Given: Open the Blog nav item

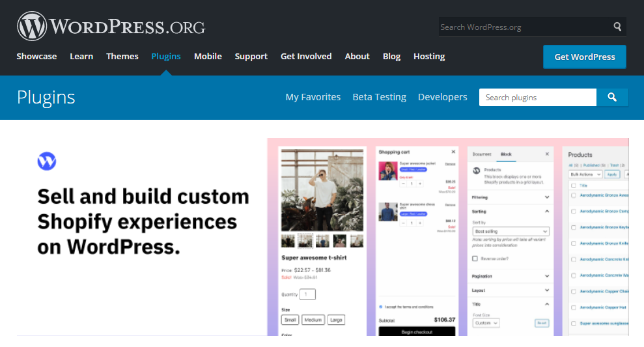Looking at the screenshot, I should [391, 56].
